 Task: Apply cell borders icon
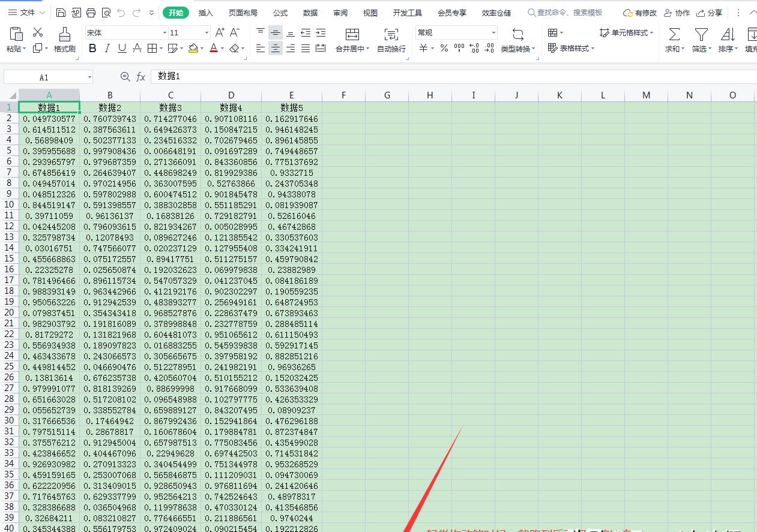click(x=152, y=48)
